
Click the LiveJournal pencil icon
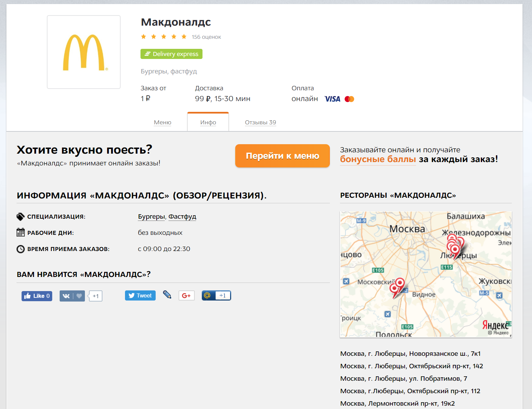(167, 295)
